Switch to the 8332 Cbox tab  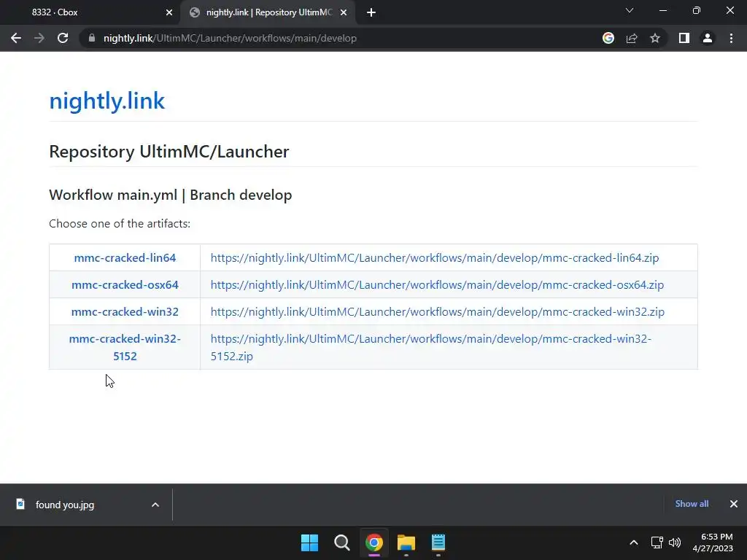(90, 12)
